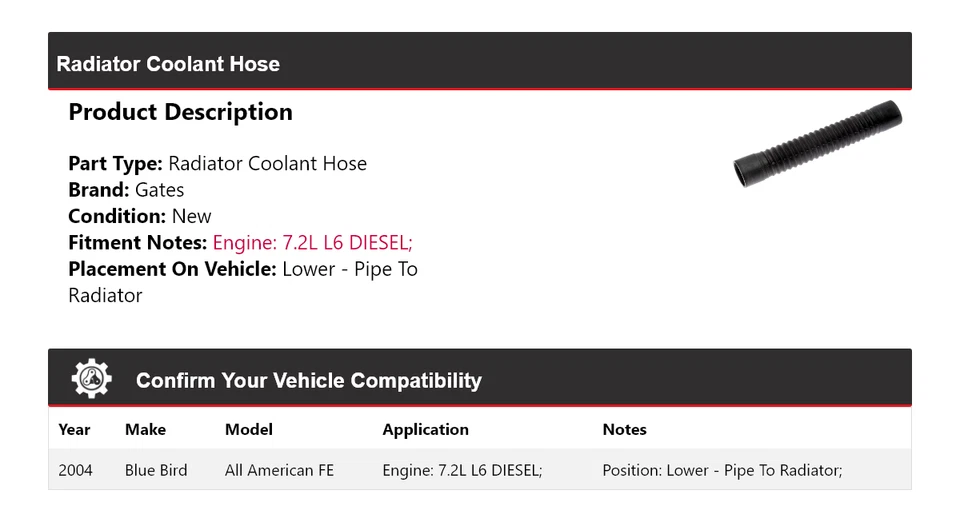Click the Position Lower - Pipe To Radiator note
Screen dimensions: 960x522
(722, 470)
